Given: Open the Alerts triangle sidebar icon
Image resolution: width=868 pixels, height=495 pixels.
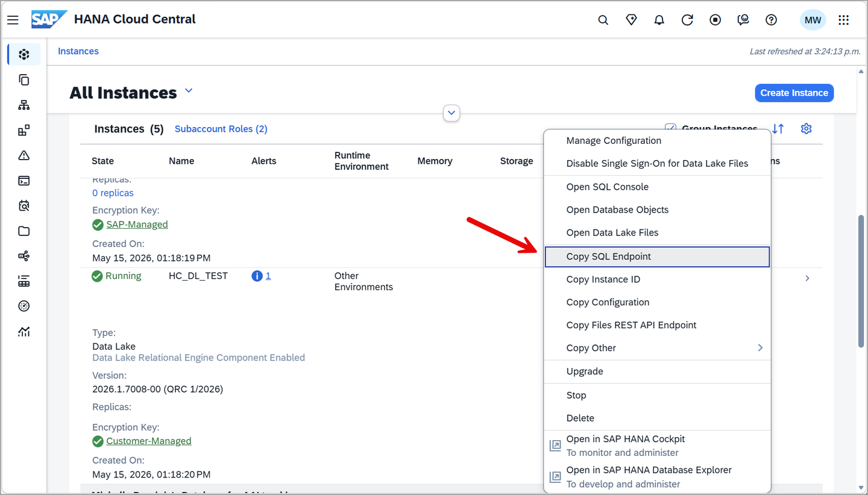Looking at the screenshot, I should pos(24,155).
